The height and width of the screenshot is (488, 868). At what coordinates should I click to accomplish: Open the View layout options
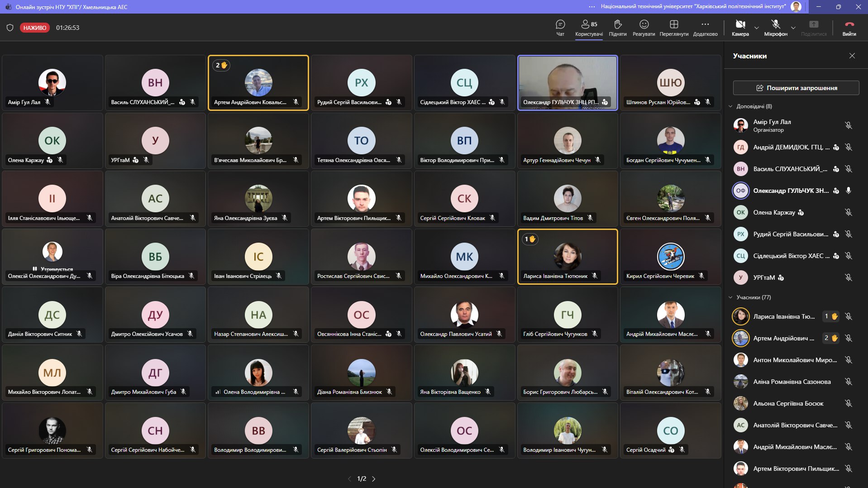tap(673, 27)
